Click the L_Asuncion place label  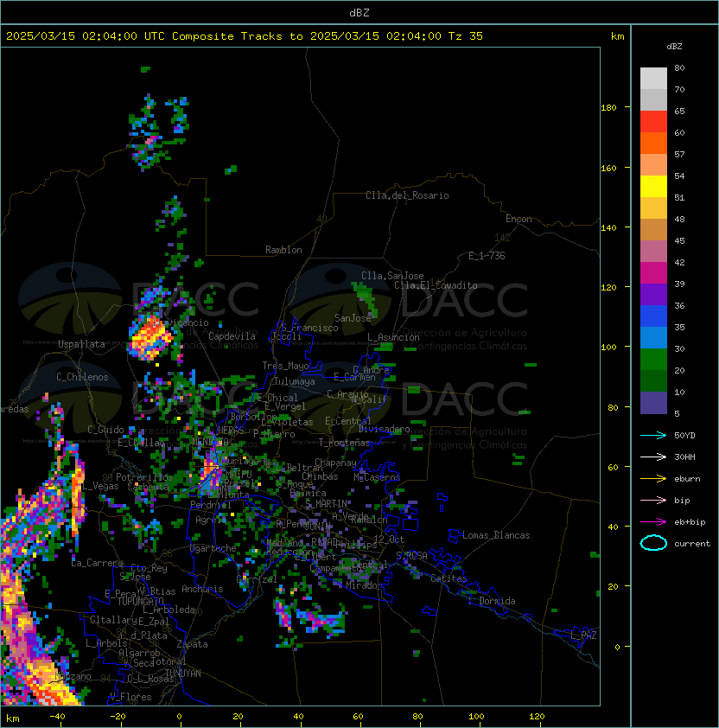(393, 337)
